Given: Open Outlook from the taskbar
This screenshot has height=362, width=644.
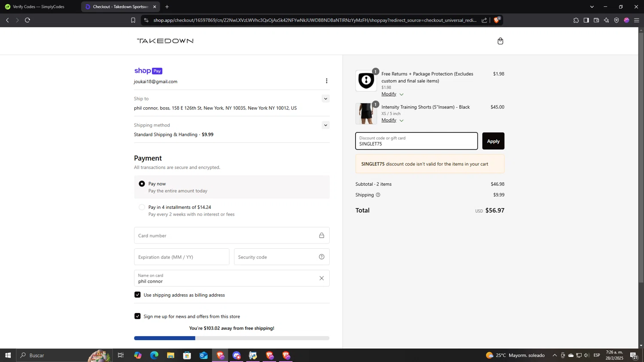Looking at the screenshot, I should click(x=204, y=355).
